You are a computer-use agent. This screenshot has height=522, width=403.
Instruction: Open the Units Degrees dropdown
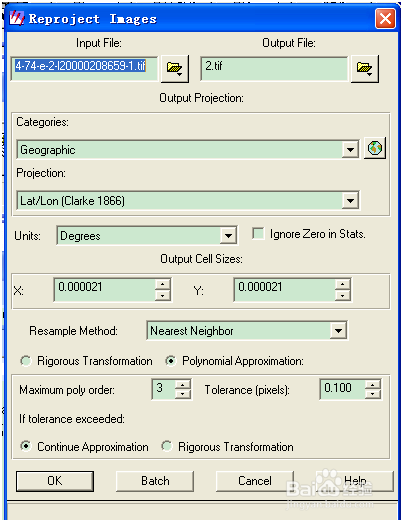(228, 236)
